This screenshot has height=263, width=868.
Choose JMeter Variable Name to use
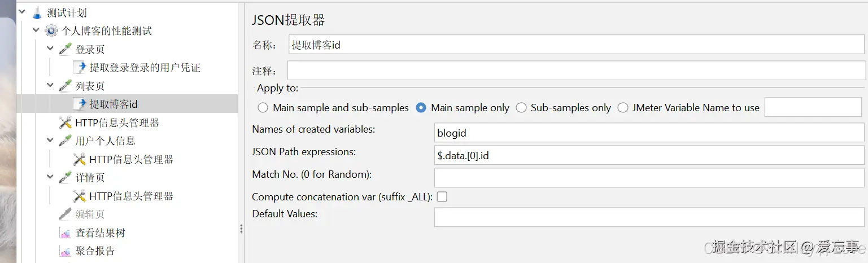tap(623, 108)
